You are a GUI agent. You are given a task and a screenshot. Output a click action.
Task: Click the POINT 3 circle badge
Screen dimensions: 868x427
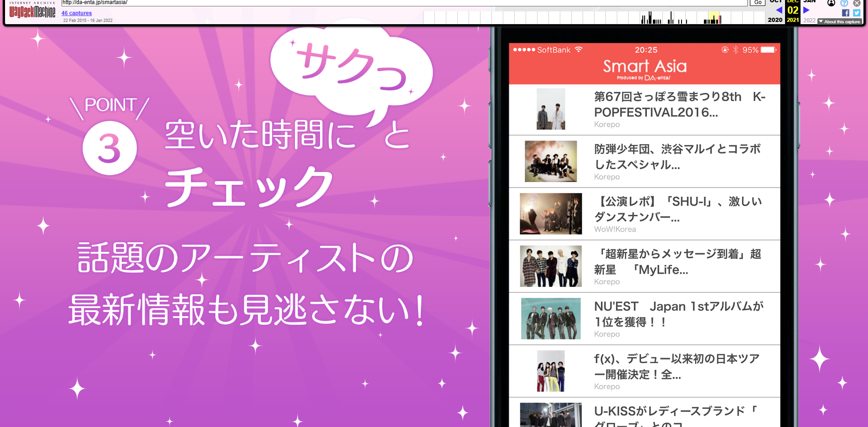pyautogui.click(x=109, y=148)
